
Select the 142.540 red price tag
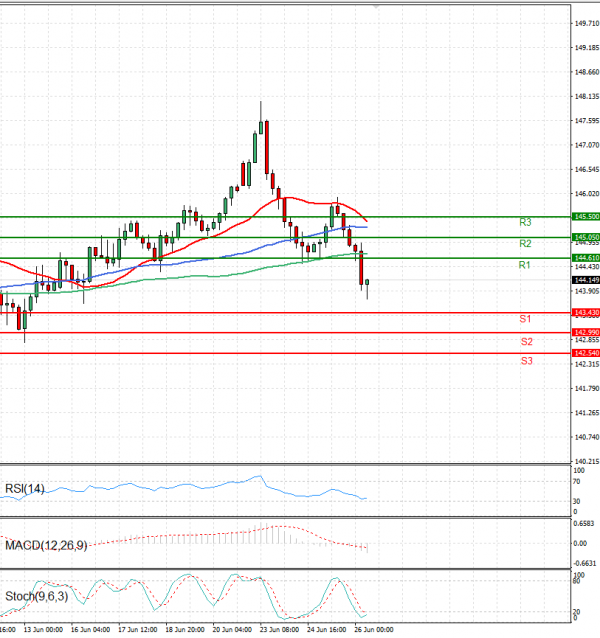[585, 353]
